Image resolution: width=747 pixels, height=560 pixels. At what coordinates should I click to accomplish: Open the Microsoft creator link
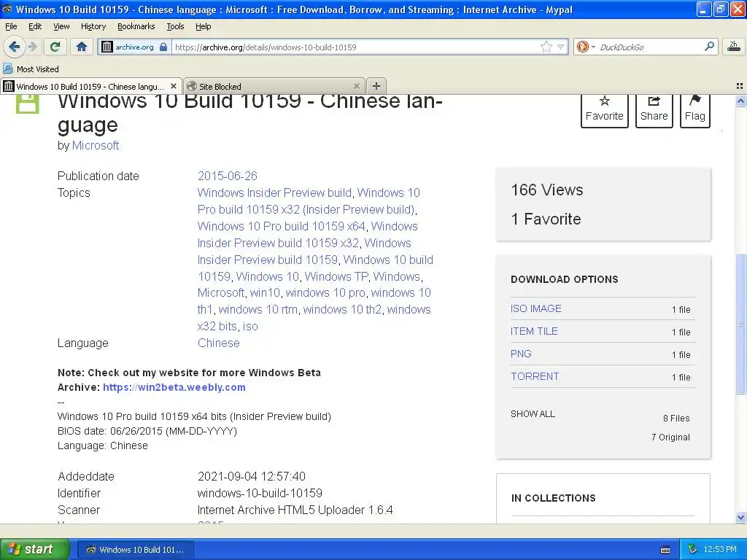coord(96,145)
